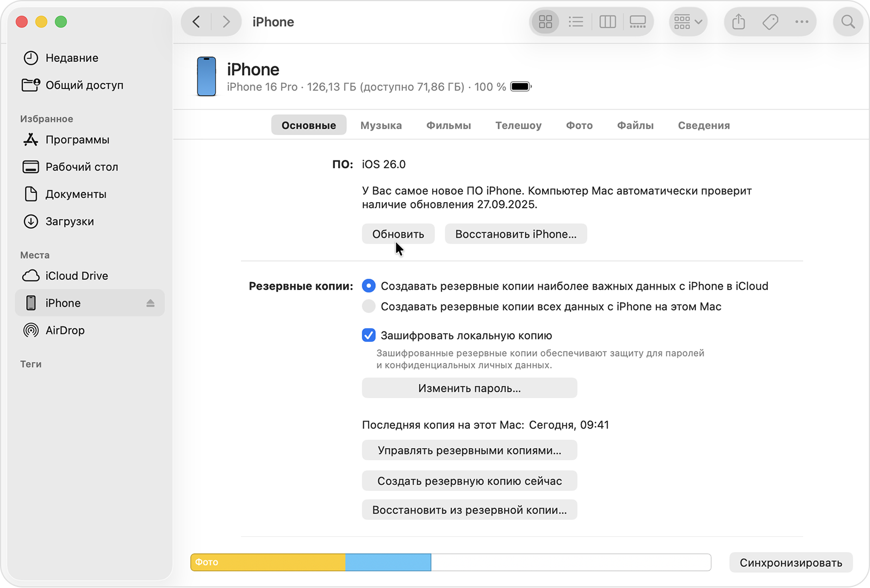
Task: Select iCloud Drive in the sidebar
Action: point(76,276)
